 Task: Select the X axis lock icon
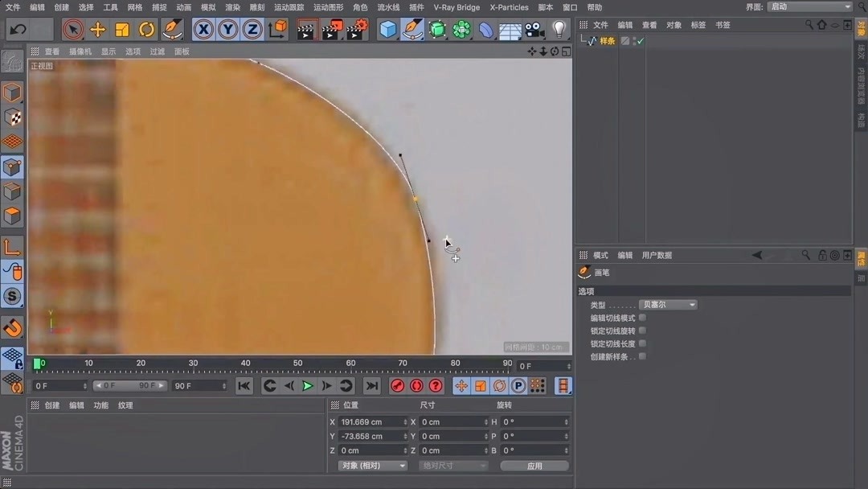(x=203, y=29)
